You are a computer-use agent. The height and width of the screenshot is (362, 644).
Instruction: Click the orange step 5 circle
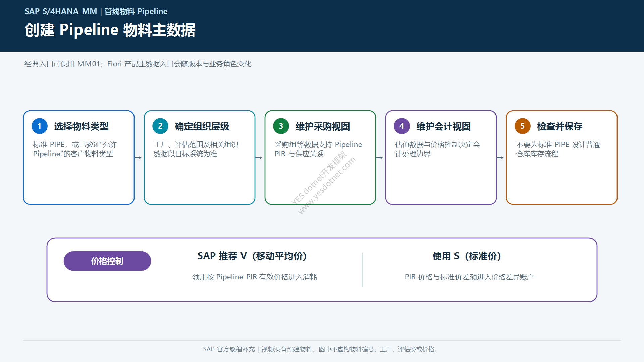[523, 126]
